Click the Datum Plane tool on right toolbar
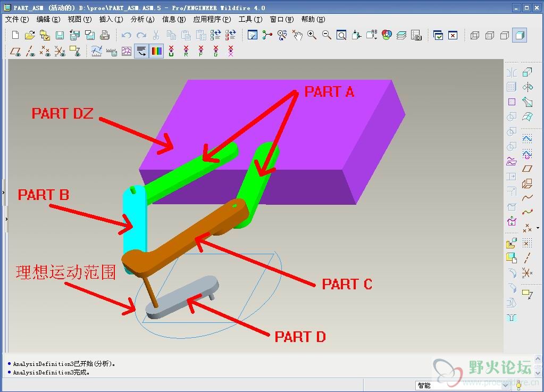 (528, 168)
